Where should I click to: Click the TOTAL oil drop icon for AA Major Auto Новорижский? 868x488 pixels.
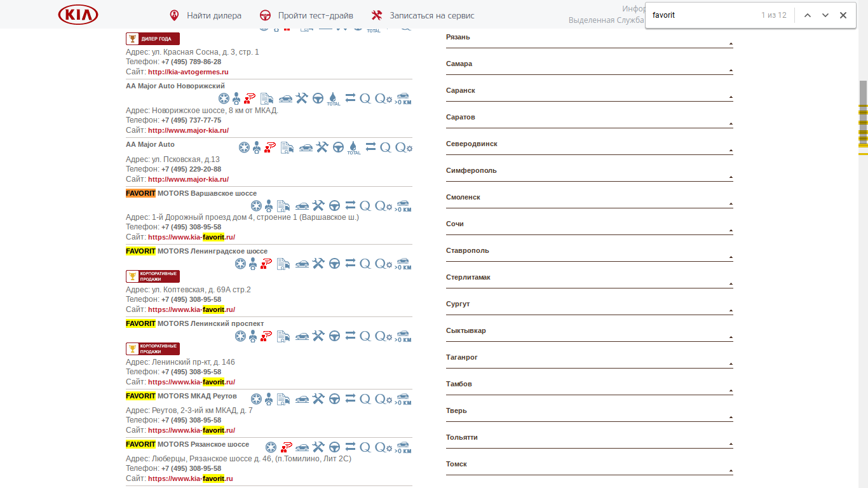click(x=334, y=98)
